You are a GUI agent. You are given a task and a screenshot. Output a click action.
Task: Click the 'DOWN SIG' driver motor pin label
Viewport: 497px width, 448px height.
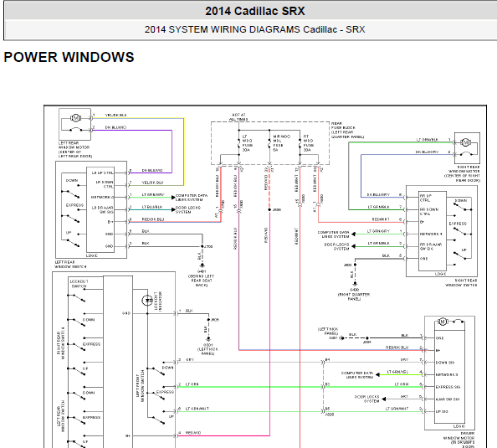(445, 363)
